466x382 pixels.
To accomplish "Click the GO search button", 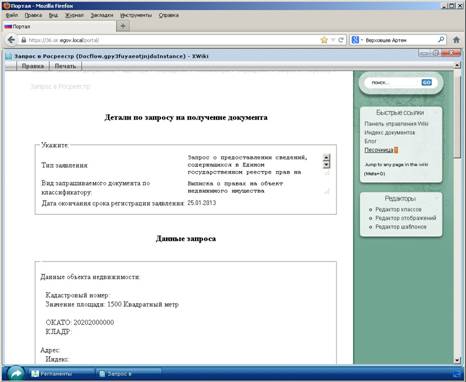I will 427,82.
